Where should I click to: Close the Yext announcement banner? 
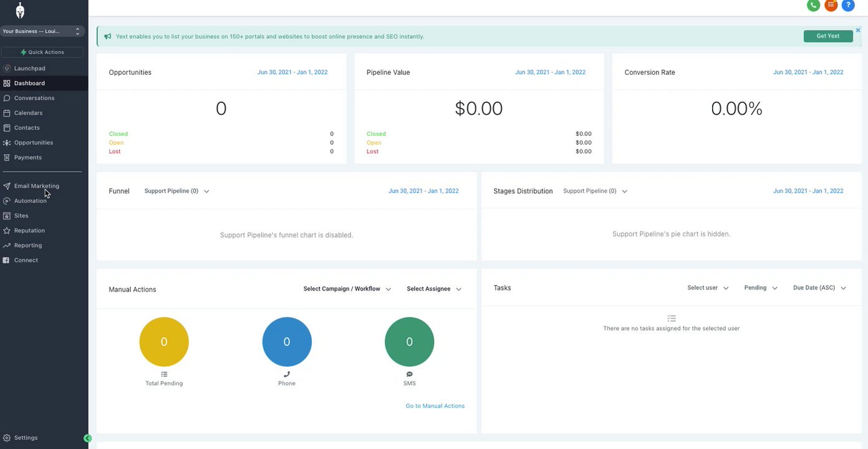click(858, 30)
